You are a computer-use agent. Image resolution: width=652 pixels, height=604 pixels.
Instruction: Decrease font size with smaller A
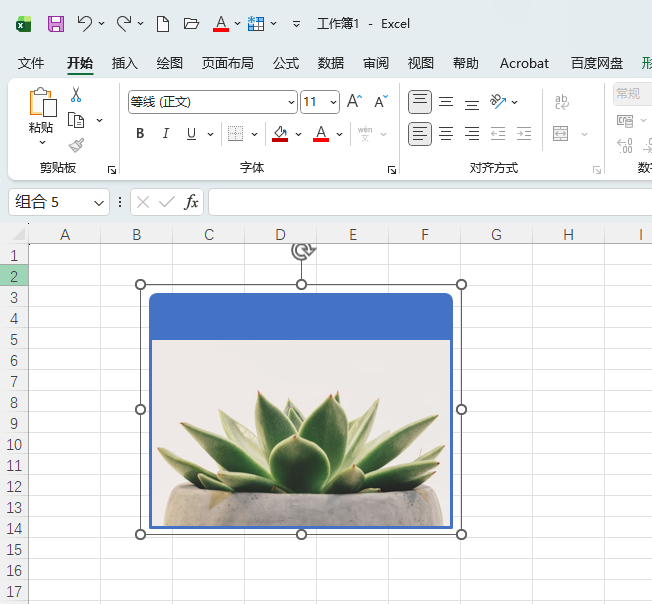click(x=380, y=101)
